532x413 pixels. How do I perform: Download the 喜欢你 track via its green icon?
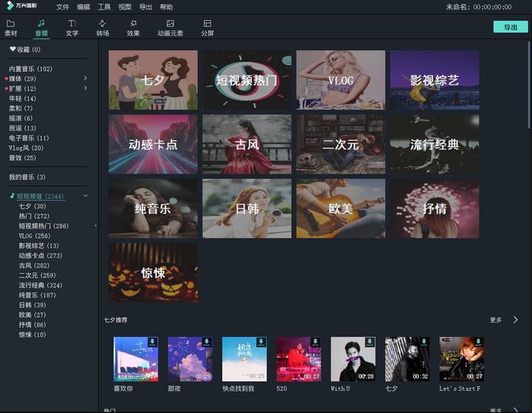[x=152, y=342]
